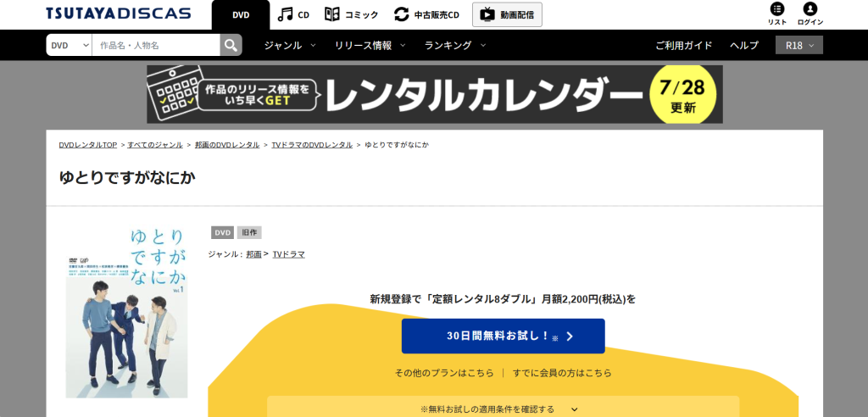Click the TSUTAYA DISCAS logo

pyautogui.click(x=119, y=14)
